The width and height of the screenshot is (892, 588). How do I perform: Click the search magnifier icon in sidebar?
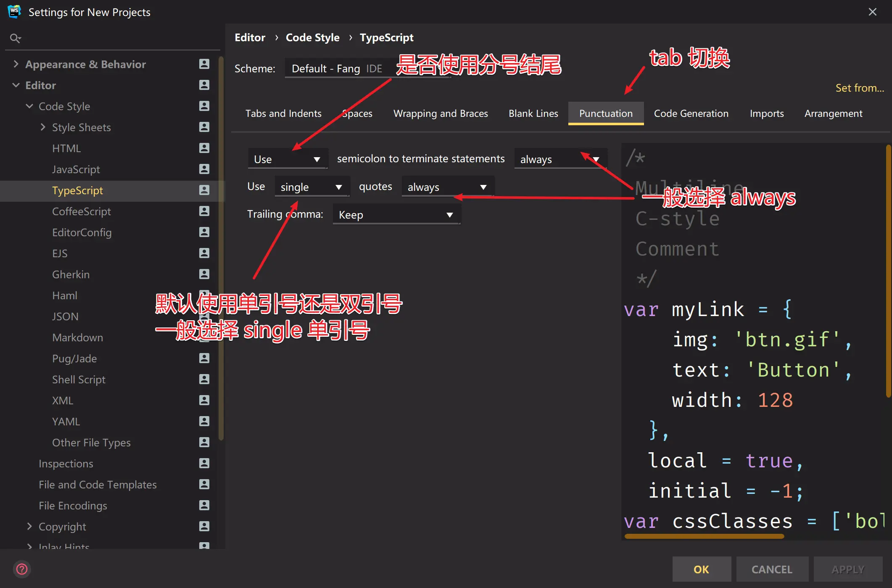[15, 38]
